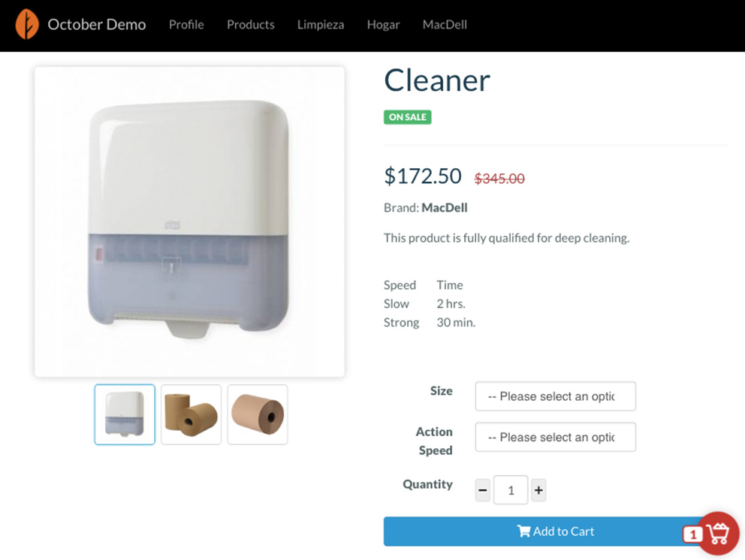Screen dimensions: 745x560
Task: Click the MacDell brand link
Action: pos(445,208)
